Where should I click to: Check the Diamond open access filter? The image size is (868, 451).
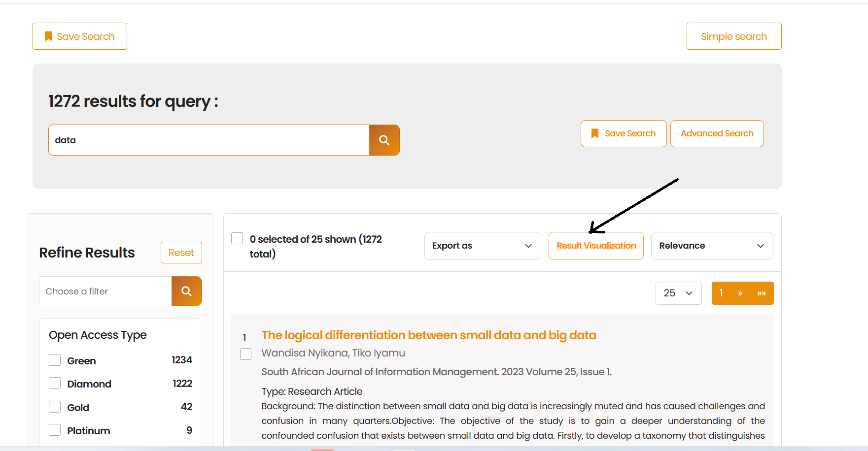tap(55, 383)
